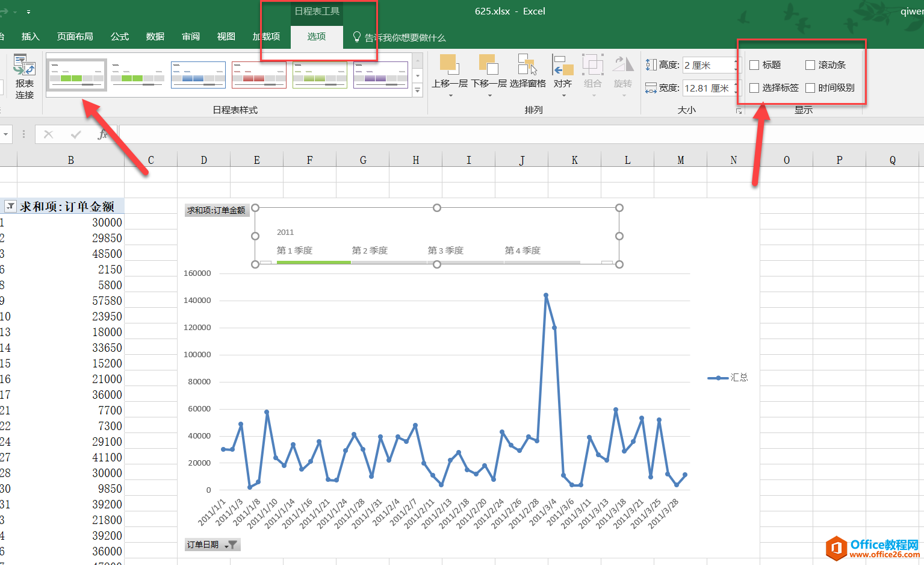Click the 报表连接 (Report Connections) icon
924x565 pixels.
pyautogui.click(x=24, y=66)
